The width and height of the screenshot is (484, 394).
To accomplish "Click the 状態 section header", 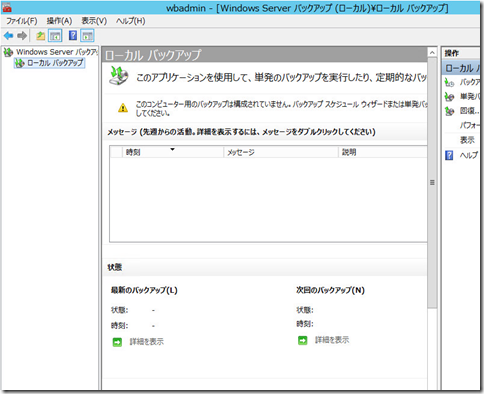I will [x=115, y=267].
